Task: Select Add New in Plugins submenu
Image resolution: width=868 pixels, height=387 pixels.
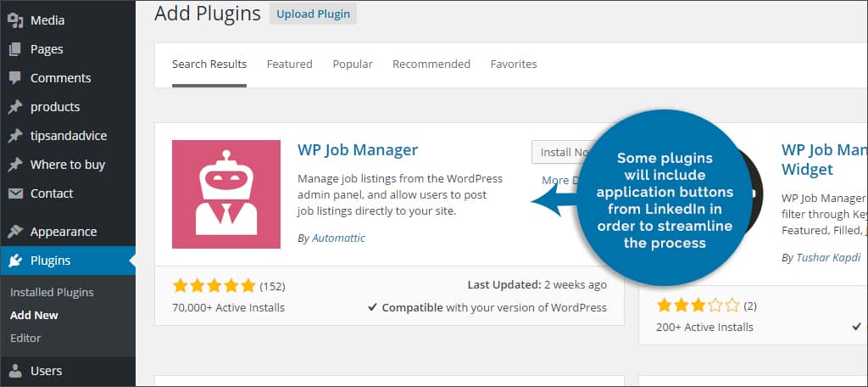Action: tap(34, 315)
